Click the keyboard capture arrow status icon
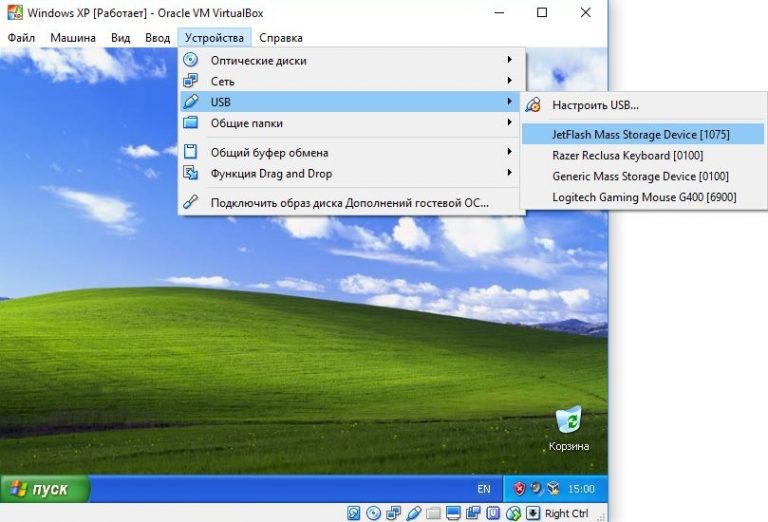This screenshot has height=522, width=768. 533,513
